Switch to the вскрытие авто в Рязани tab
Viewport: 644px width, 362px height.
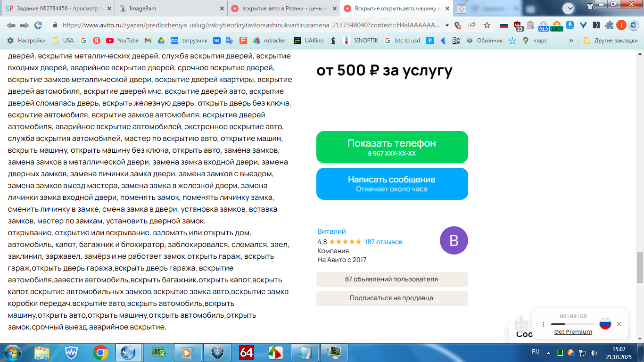[283, 8]
